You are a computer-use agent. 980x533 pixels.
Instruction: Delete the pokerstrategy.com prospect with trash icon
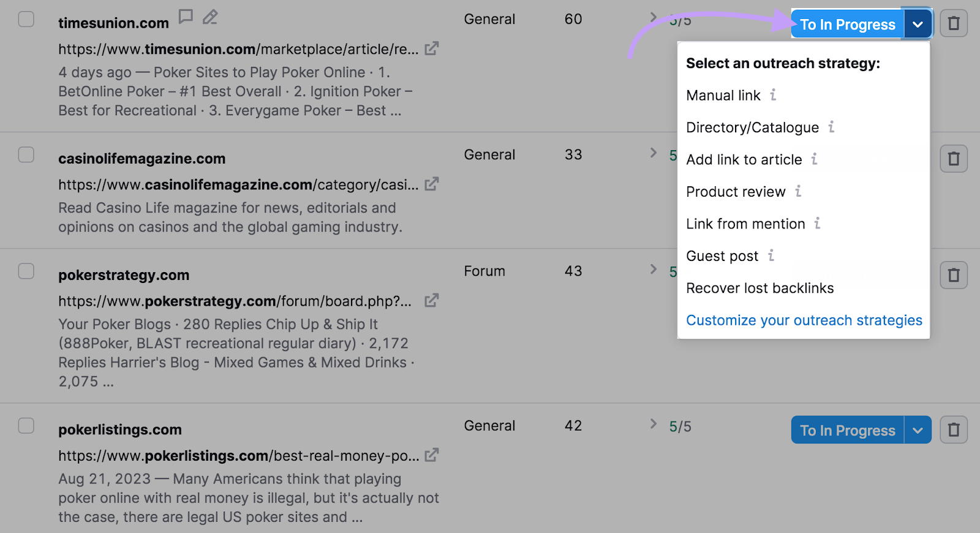pos(954,275)
